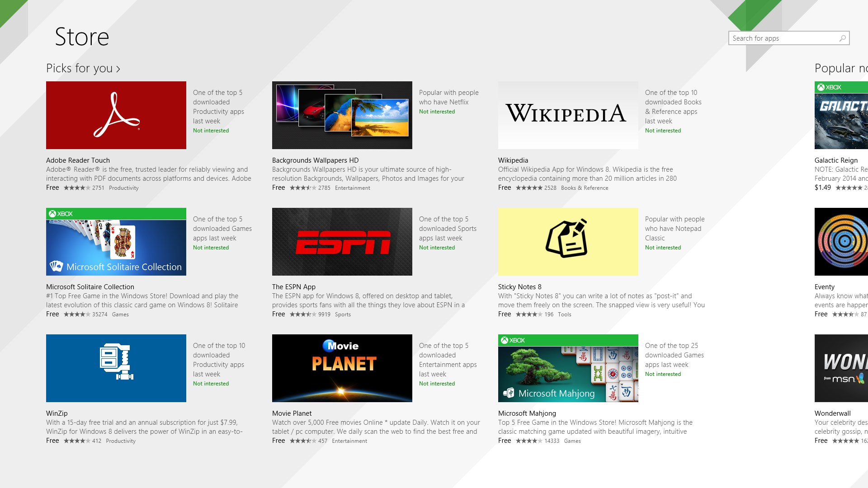The image size is (868, 488).
Task: Mark Backgrounds Wallpapers HD as Not interested
Action: 437,112
